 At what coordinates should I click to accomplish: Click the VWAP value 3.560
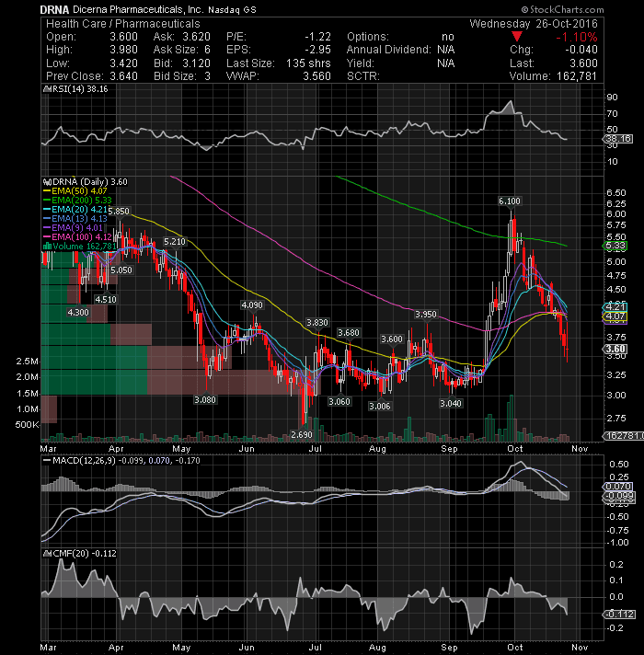[317, 76]
